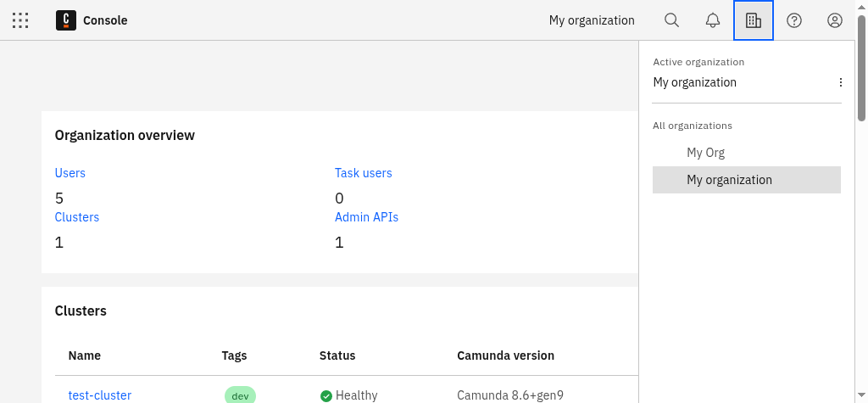868x403 pixels.
Task: Click the Clusters section heading
Action: (81, 311)
